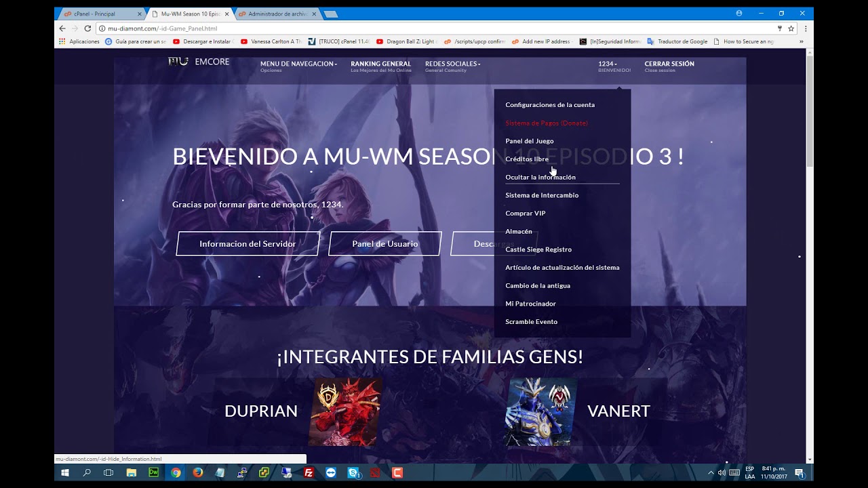Open the Chrome three-dot menu
The width and height of the screenshot is (868, 488).
tap(806, 28)
